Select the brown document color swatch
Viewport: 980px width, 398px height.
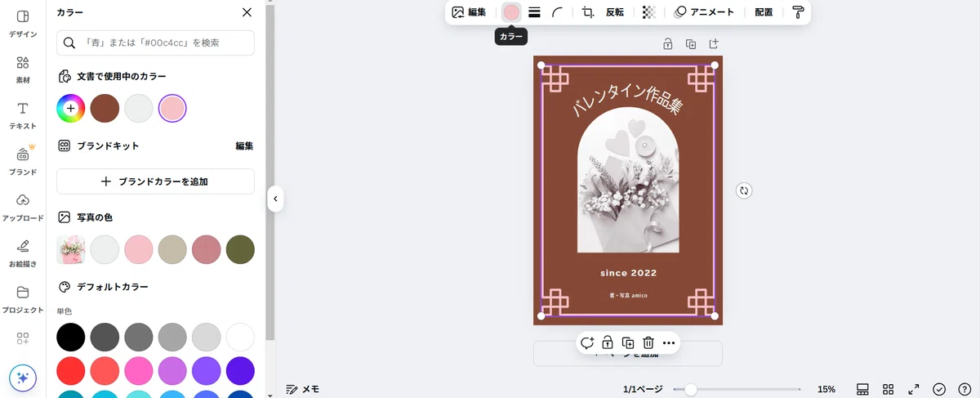[x=105, y=108]
